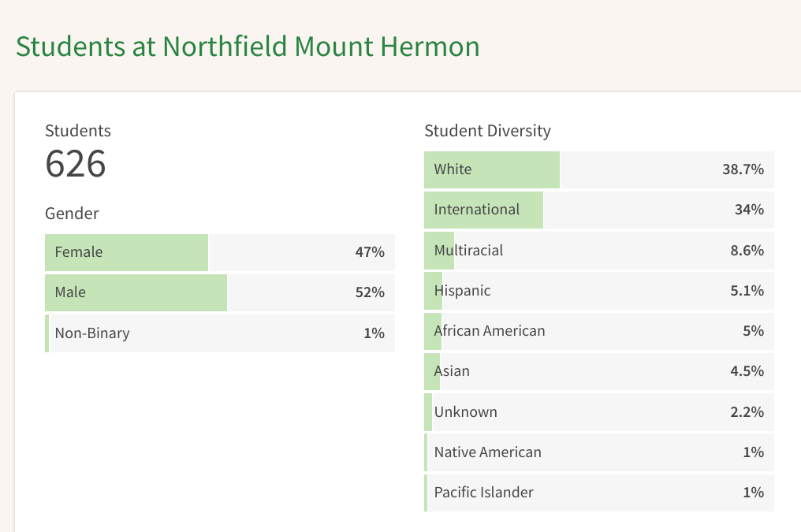The width and height of the screenshot is (801, 532).
Task: Select the International diversity row
Action: pos(598,210)
